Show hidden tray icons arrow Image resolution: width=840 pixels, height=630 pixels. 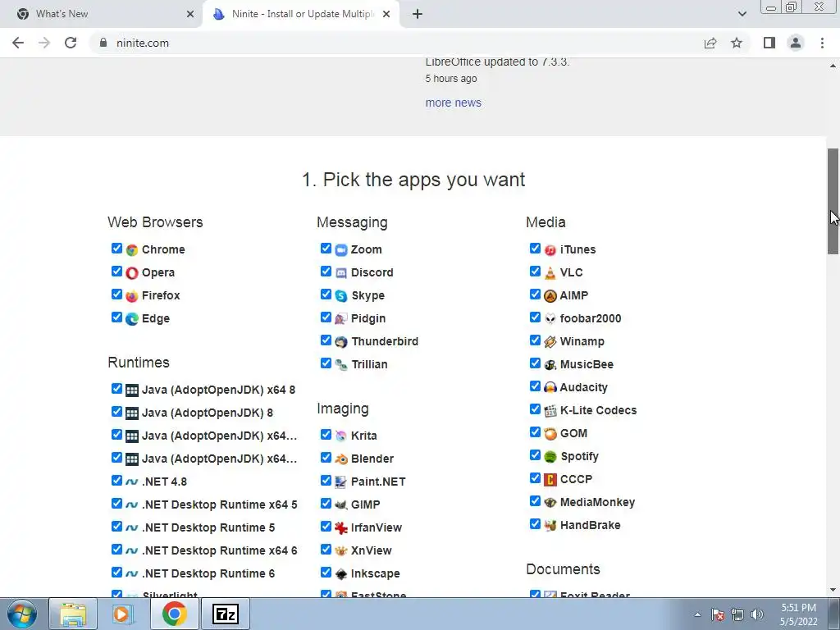697,614
